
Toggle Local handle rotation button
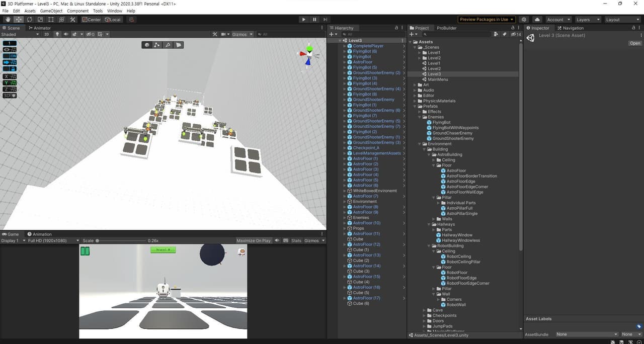pos(113,20)
